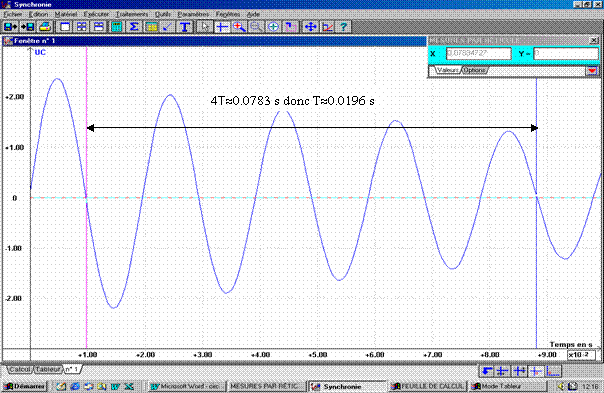Click the calculator spreadsheet toolbar icon
Screen dimensions: 604x393
tap(116, 27)
